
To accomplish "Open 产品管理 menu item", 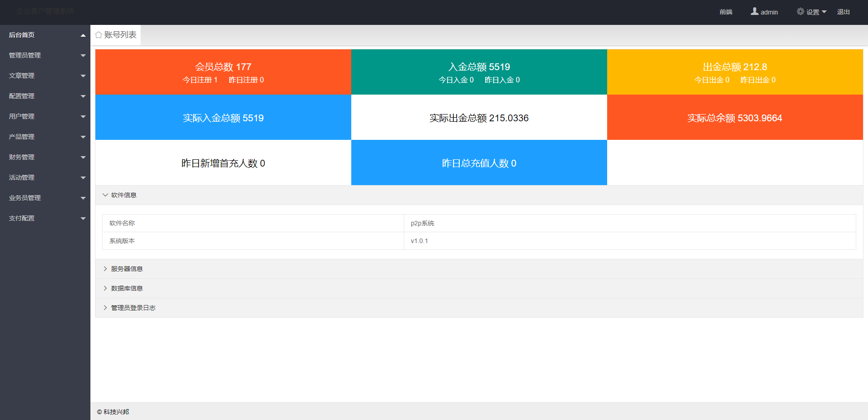I will click(45, 137).
